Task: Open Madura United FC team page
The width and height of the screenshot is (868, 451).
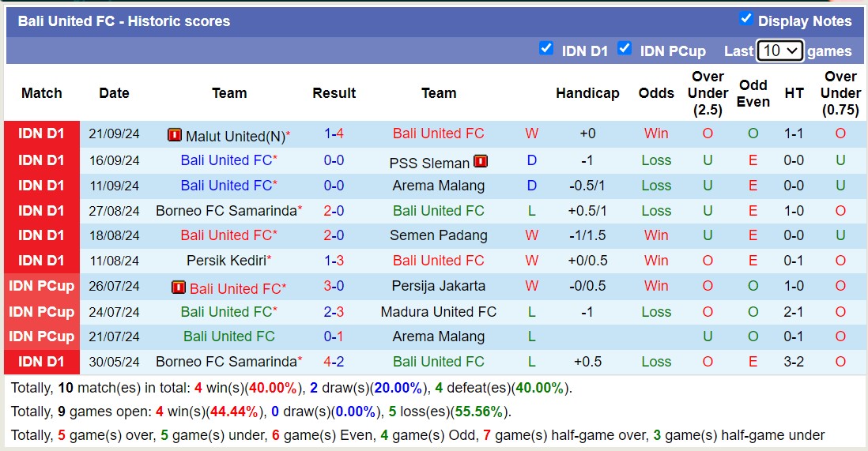Action: click(438, 312)
